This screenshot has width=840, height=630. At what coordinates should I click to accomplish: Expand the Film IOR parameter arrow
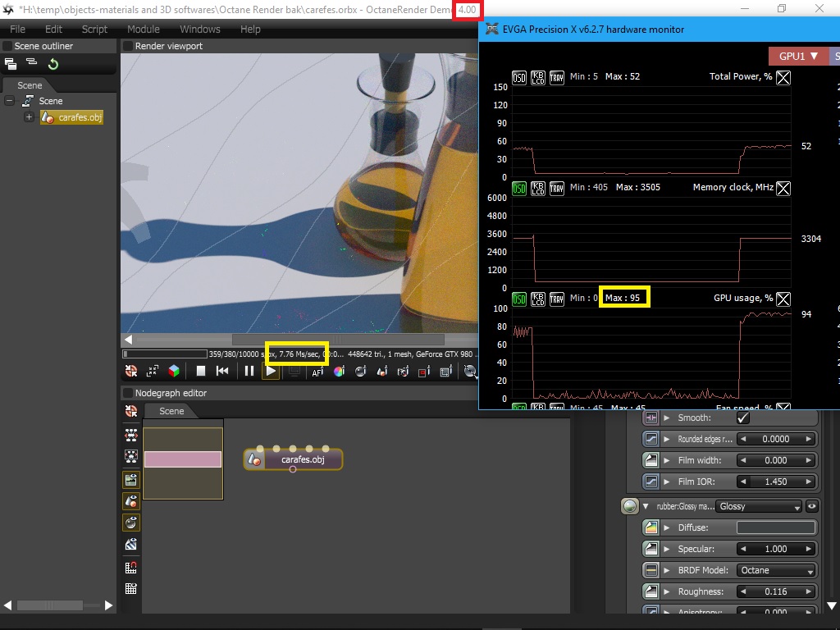pos(667,482)
